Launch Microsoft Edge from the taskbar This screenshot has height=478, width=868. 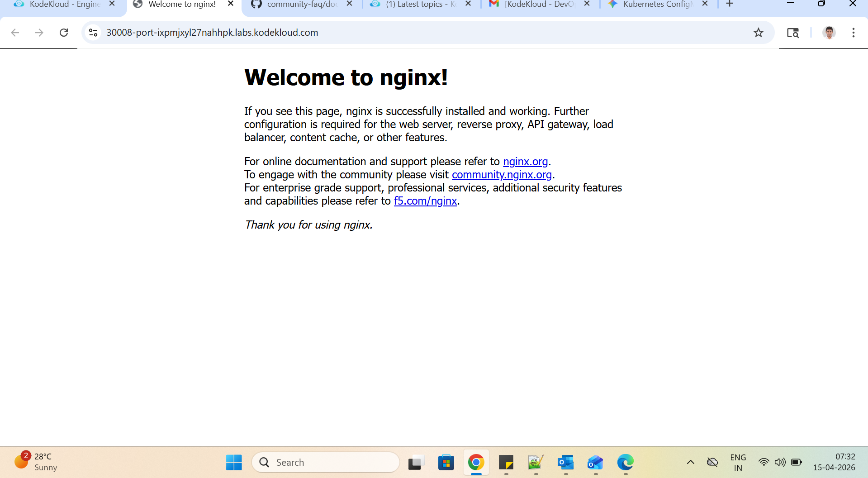tap(625, 462)
